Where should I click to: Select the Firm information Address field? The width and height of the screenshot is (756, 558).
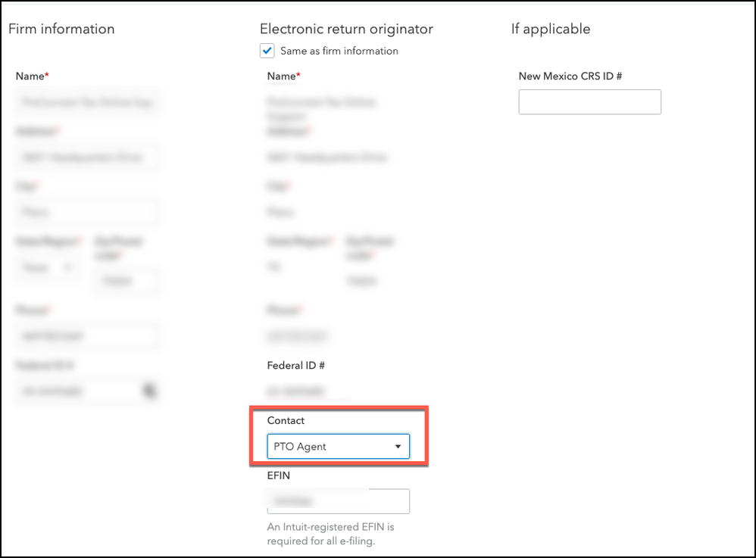[87, 157]
